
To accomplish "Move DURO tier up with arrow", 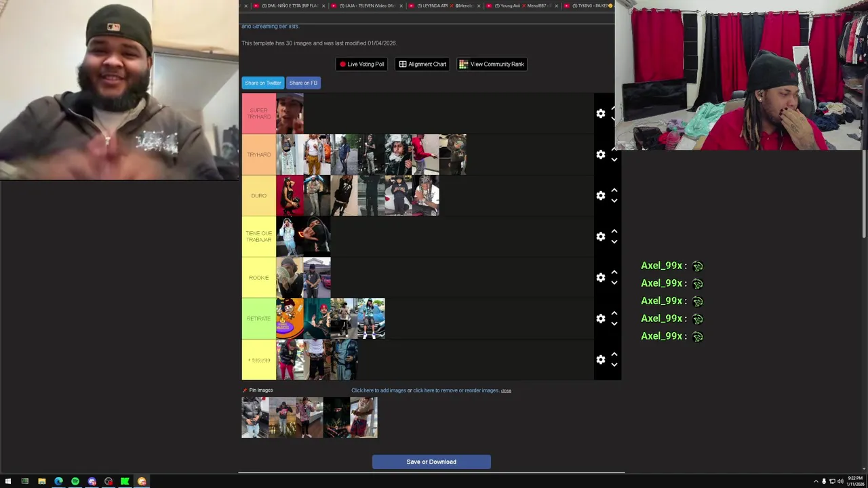I will (614, 190).
